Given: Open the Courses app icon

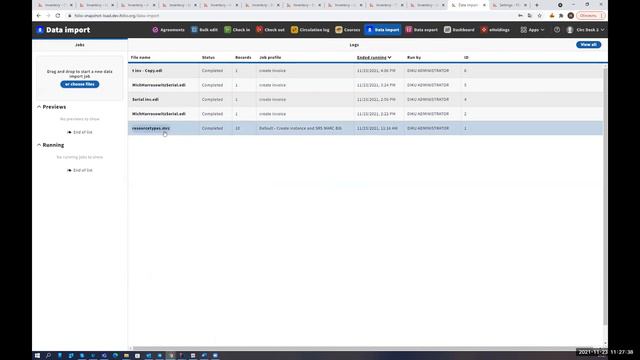Looking at the screenshot, I should coord(338,30).
